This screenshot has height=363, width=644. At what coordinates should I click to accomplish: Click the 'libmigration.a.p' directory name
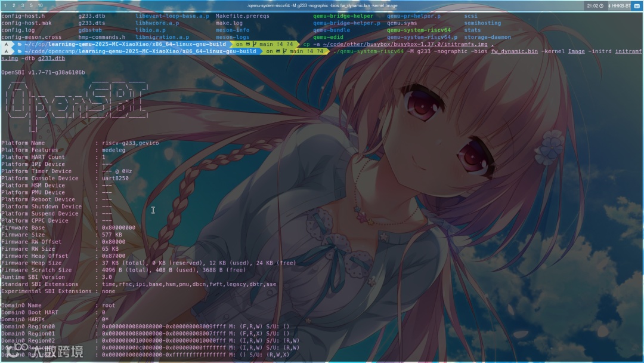tap(162, 37)
